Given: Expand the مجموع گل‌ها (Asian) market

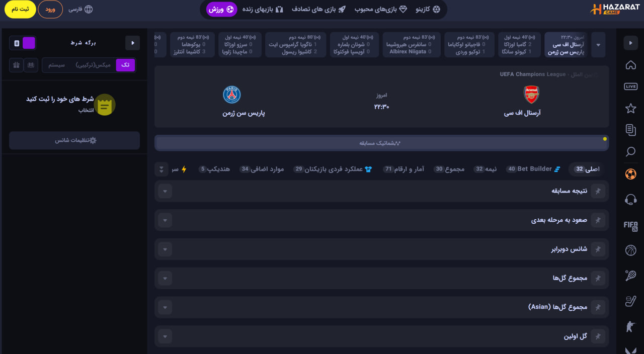Looking at the screenshot, I should (x=165, y=307).
